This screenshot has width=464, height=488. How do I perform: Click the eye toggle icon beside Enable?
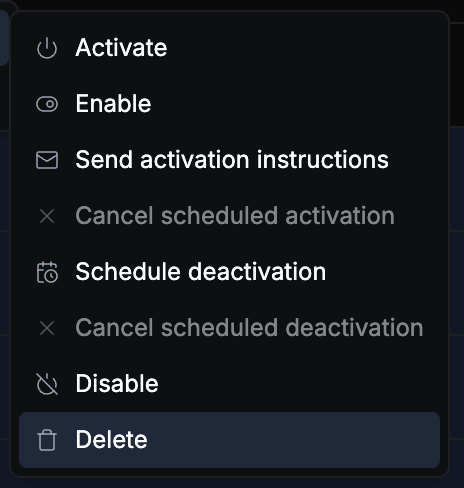47,104
